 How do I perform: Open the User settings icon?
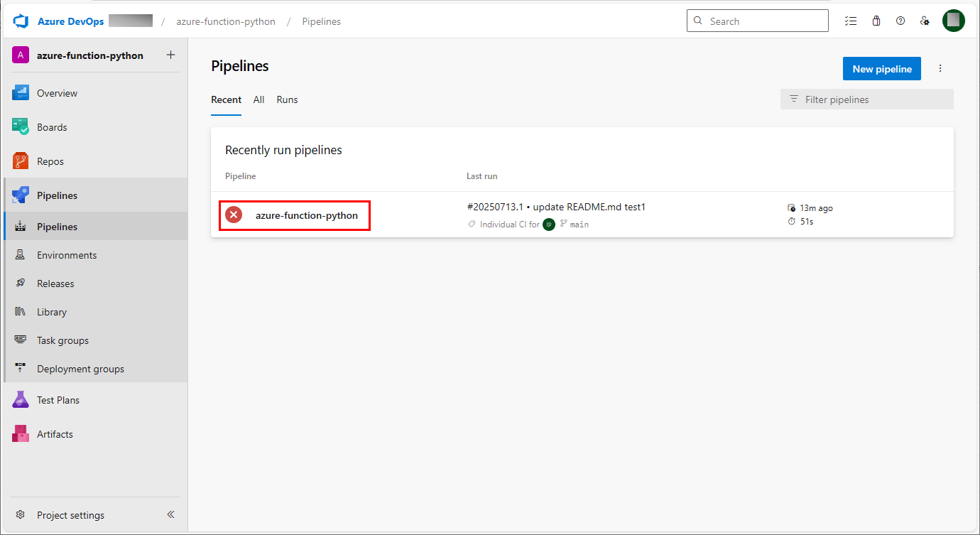point(925,21)
